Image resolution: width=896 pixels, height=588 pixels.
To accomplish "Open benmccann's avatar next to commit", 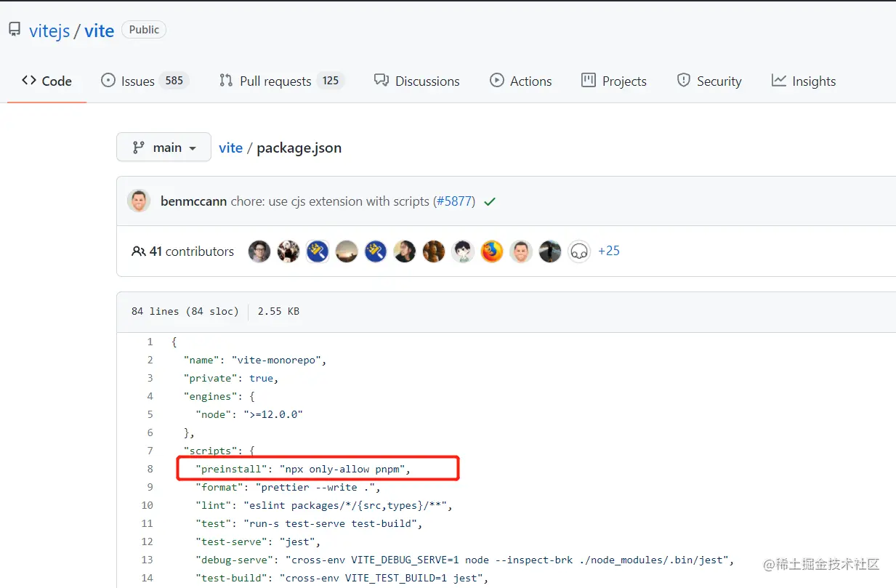I will coord(139,201).
